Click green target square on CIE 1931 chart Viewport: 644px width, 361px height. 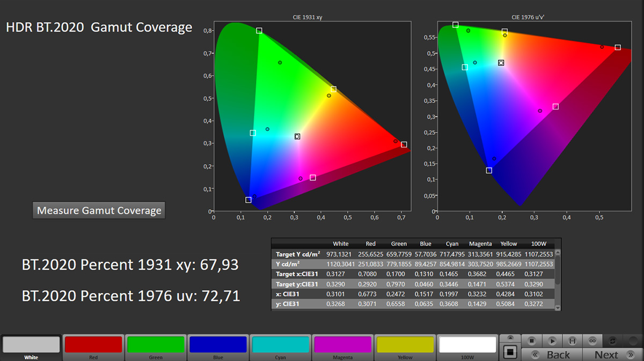click(x=259, y=31)
